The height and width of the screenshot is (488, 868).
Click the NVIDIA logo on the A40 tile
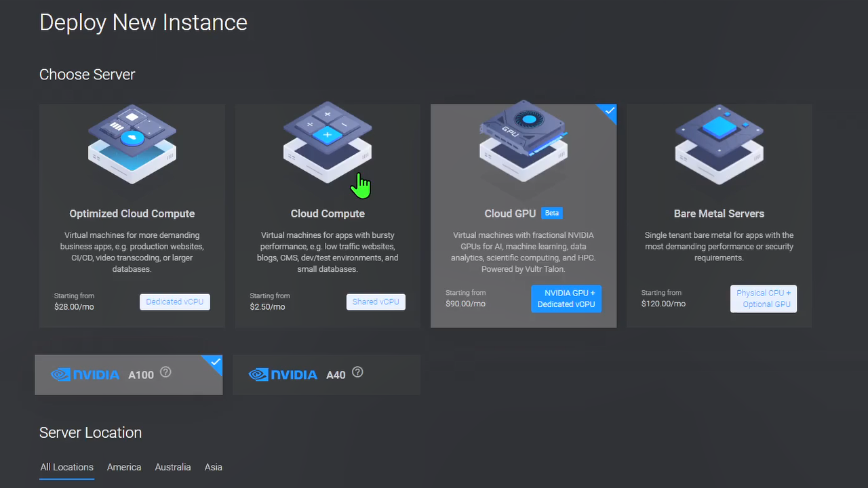tap(283, 374)
